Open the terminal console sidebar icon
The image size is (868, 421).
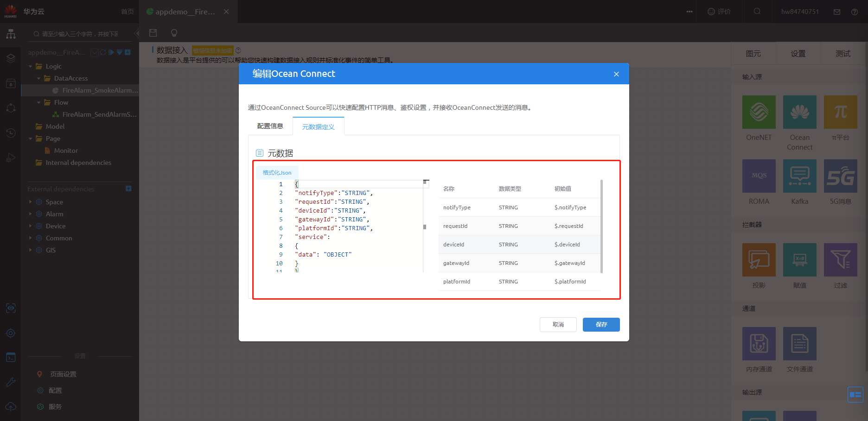(11, 358)
